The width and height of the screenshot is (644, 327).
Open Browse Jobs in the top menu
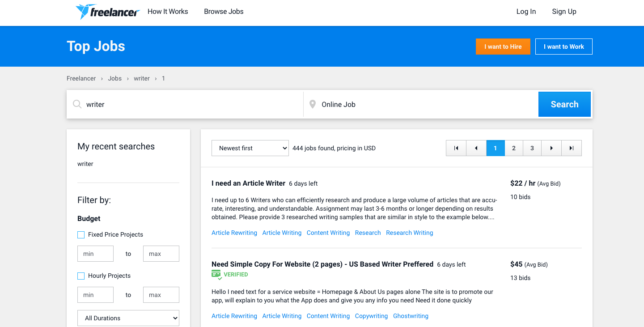[224, 12]
